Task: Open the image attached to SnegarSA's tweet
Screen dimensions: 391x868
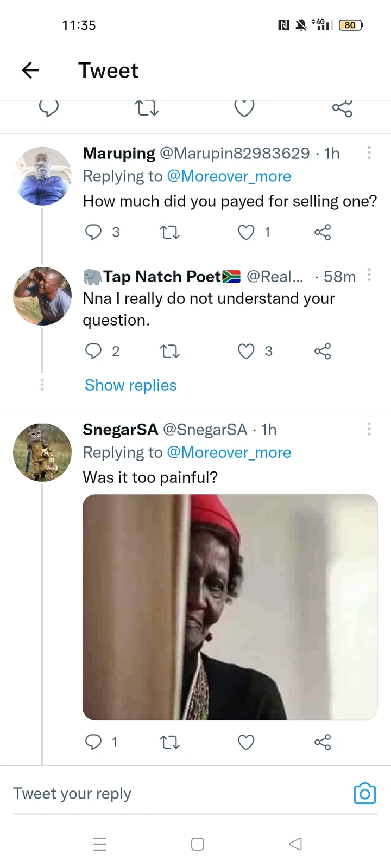Action: [x=230, y=607]
